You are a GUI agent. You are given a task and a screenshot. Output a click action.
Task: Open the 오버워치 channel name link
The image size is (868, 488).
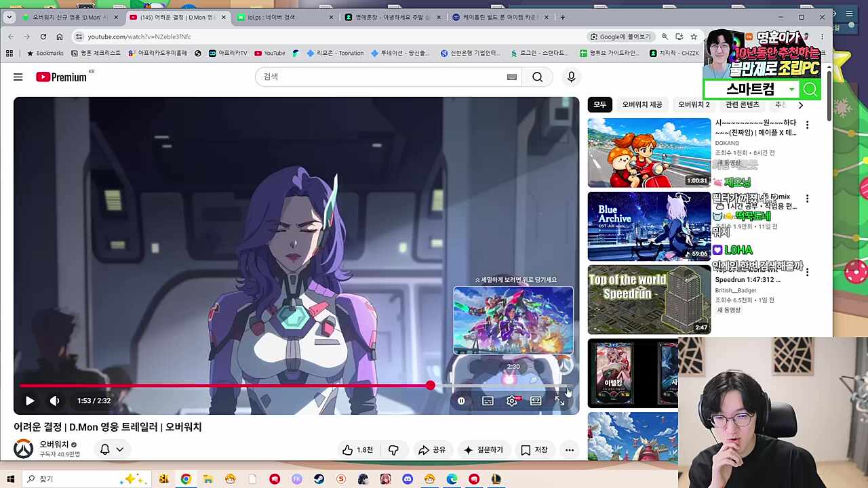click(54, 445)
